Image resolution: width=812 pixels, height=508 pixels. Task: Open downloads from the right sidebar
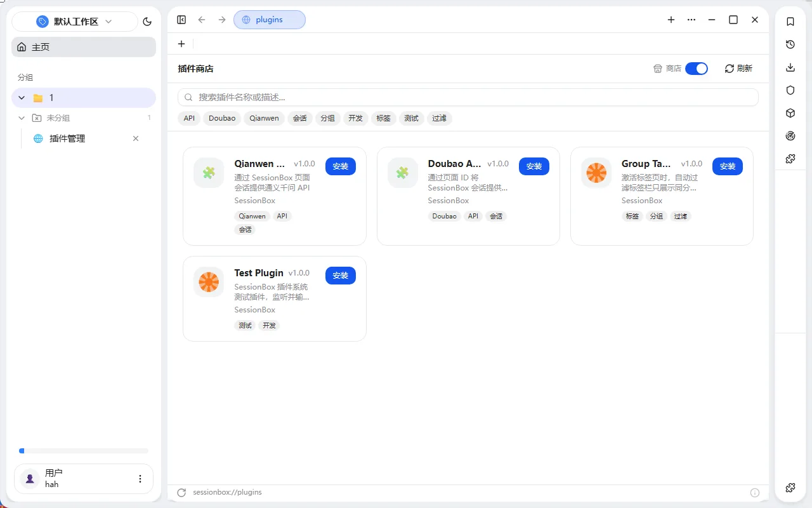click(790, 67)
